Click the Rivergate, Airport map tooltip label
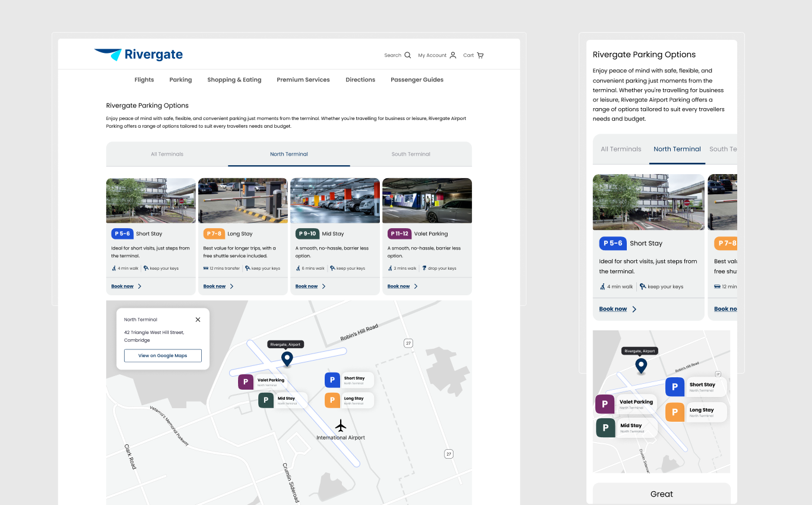812x505 pixels. coord(286,344)
